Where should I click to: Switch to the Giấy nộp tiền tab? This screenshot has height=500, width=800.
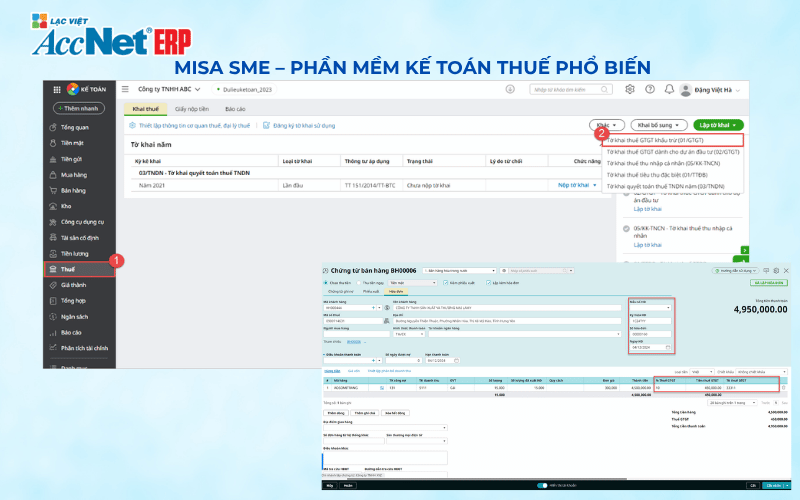[192, 109]
